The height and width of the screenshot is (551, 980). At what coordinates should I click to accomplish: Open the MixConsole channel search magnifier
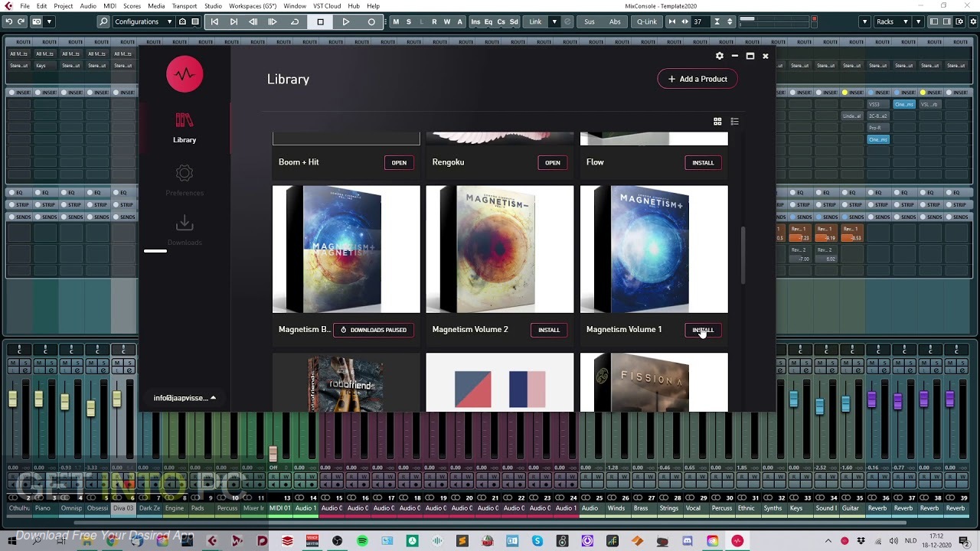tap(103, 21)
